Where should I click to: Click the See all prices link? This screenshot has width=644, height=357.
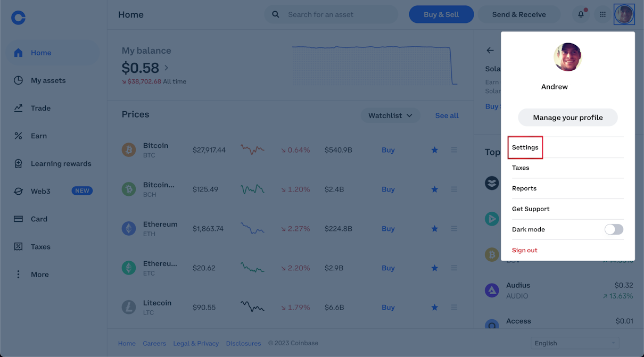447,115
